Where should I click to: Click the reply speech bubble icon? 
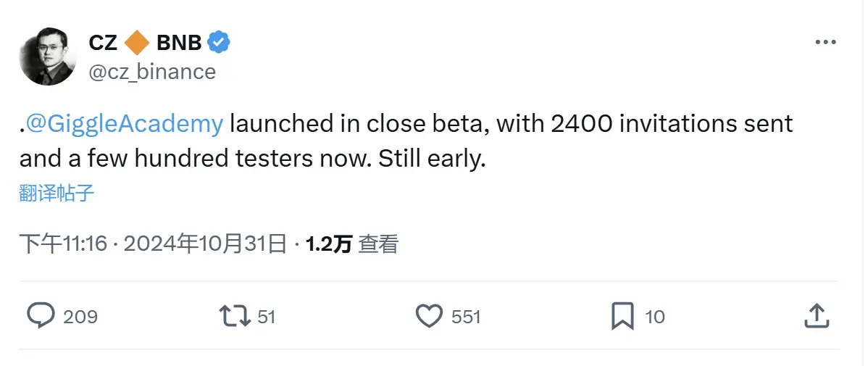tap(41, 316)
